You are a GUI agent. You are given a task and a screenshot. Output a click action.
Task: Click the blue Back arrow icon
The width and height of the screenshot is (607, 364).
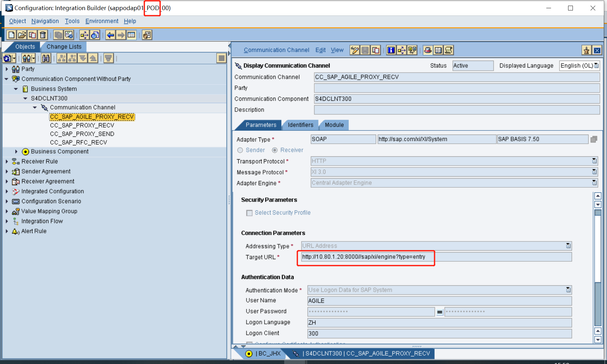(110, 35)
